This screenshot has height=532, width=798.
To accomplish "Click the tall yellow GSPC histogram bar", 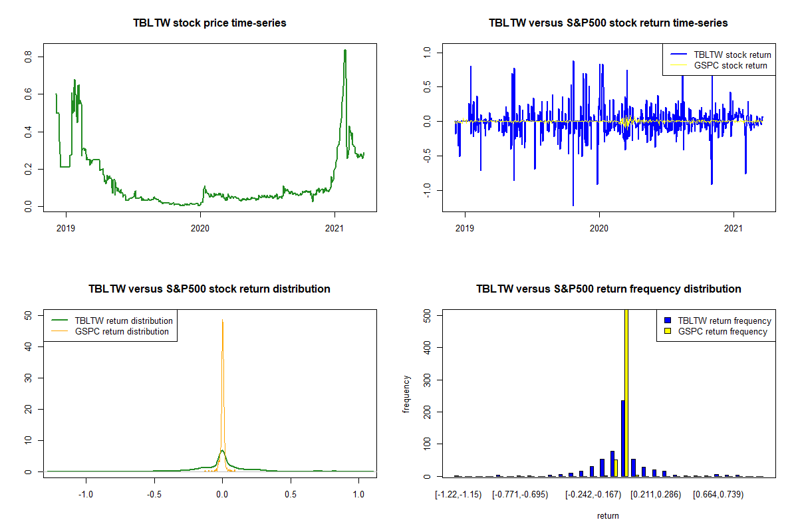I will tap(626, 392).
